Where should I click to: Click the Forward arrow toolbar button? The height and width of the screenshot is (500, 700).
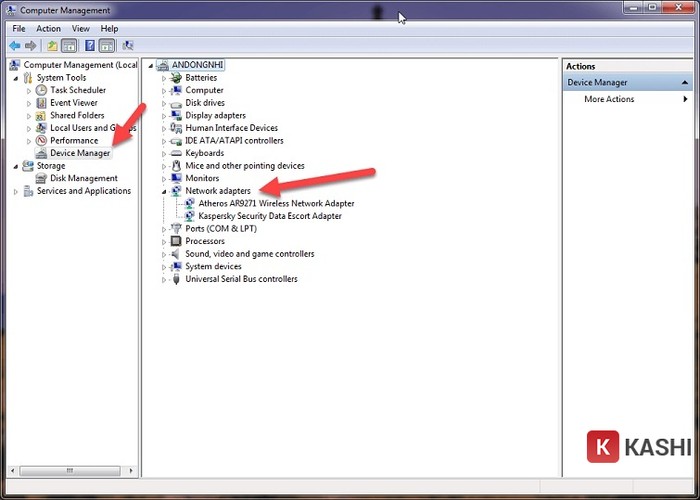[31, 46]
